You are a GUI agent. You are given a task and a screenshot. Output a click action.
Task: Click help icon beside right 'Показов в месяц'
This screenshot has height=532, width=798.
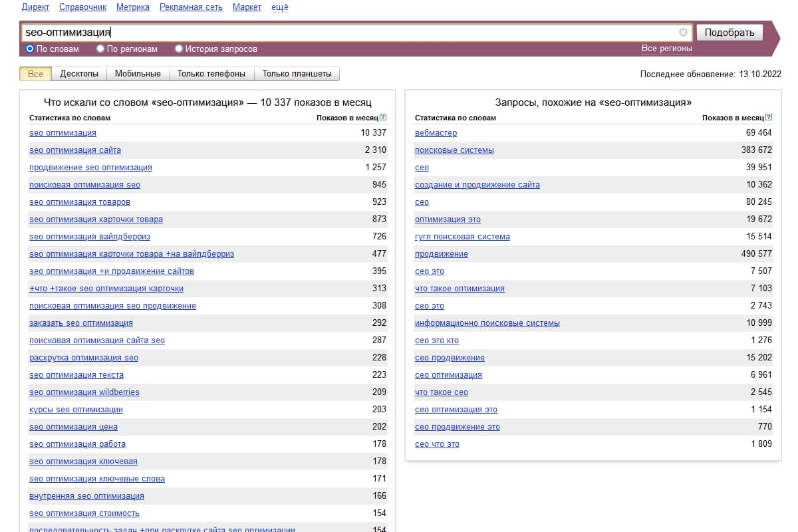coord(769,118)
